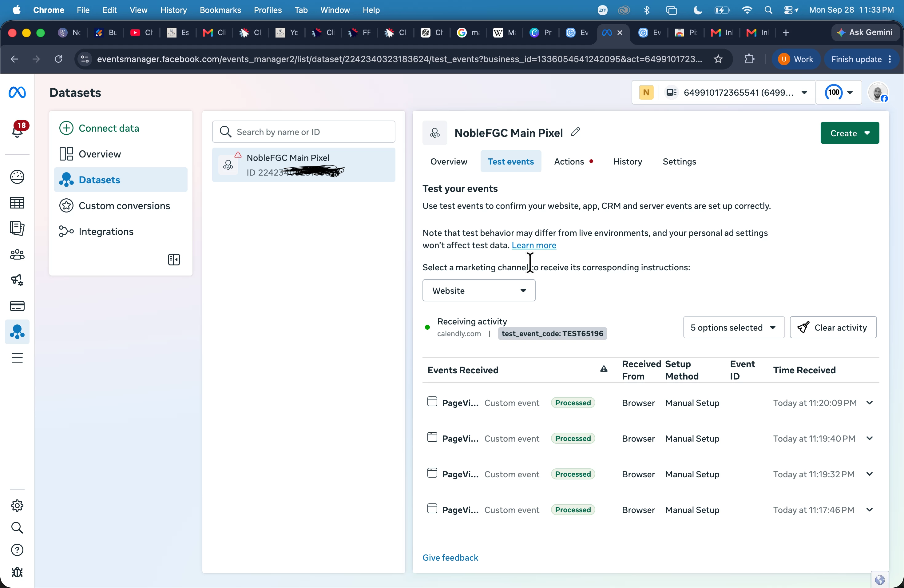Open the Website marketing channel dropdown
Screen dimensions: 904x588
tap(479, 291)
